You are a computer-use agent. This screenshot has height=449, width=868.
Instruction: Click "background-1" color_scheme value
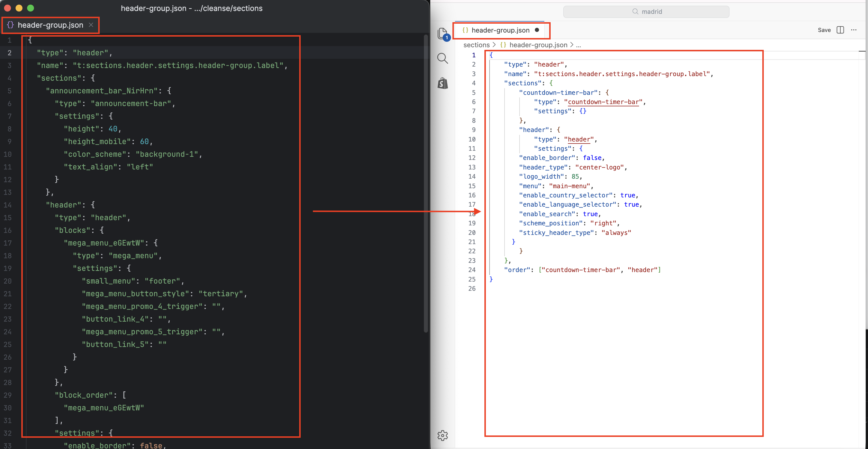[x=167, y=154]
